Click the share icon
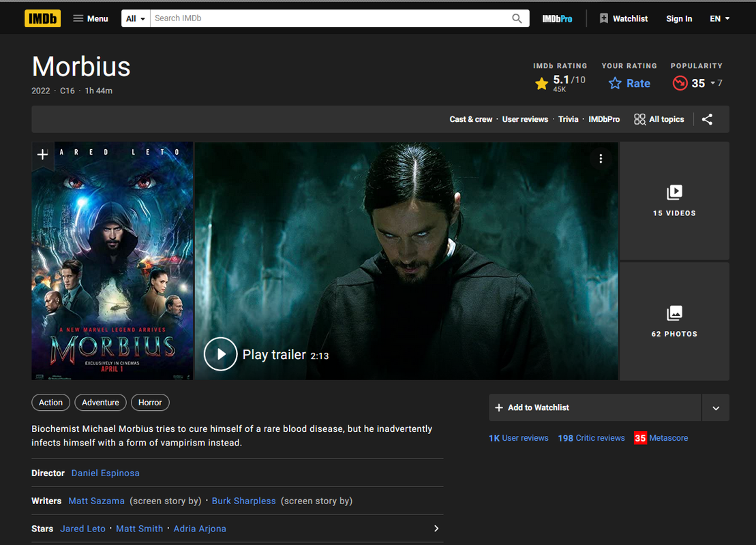The image size is (756, 545). (707, 119)
